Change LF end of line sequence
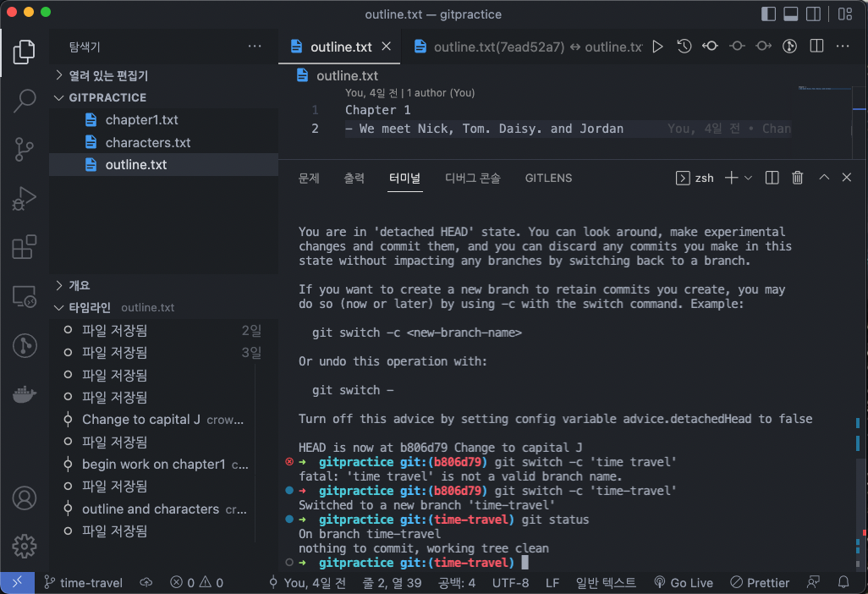This screenshot has width=868, height=594. tap(552, 582)
